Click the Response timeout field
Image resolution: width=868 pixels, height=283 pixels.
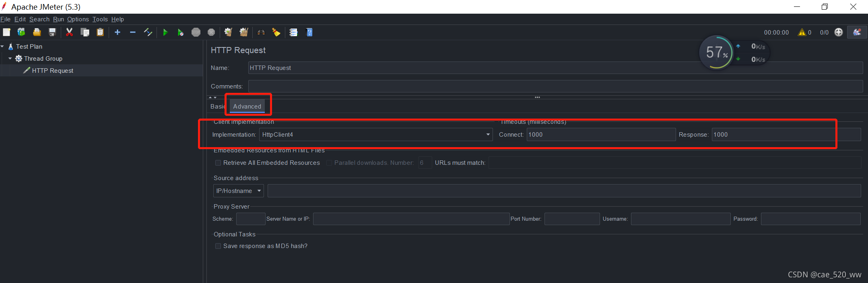786,135
